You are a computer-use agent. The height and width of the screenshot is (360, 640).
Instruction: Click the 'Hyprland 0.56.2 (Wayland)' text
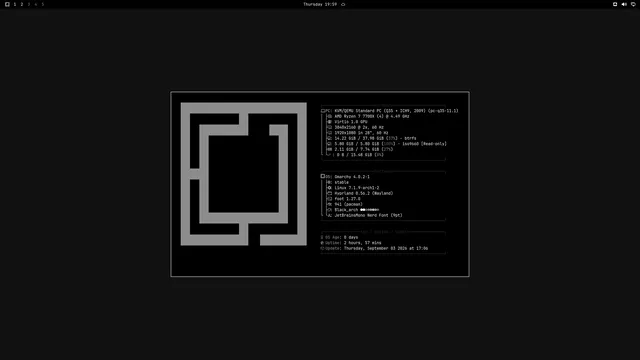pos(364,193)
